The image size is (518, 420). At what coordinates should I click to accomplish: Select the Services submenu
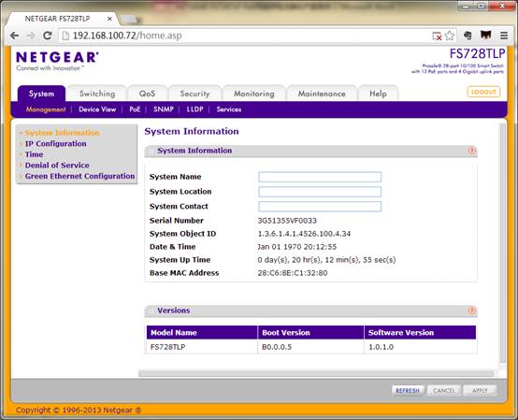229,109
